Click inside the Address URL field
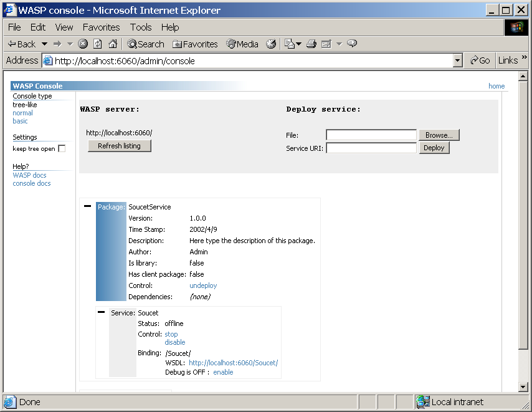Image resolution: width=532 pixels, height=412 pixels. [x=253, y=60]
